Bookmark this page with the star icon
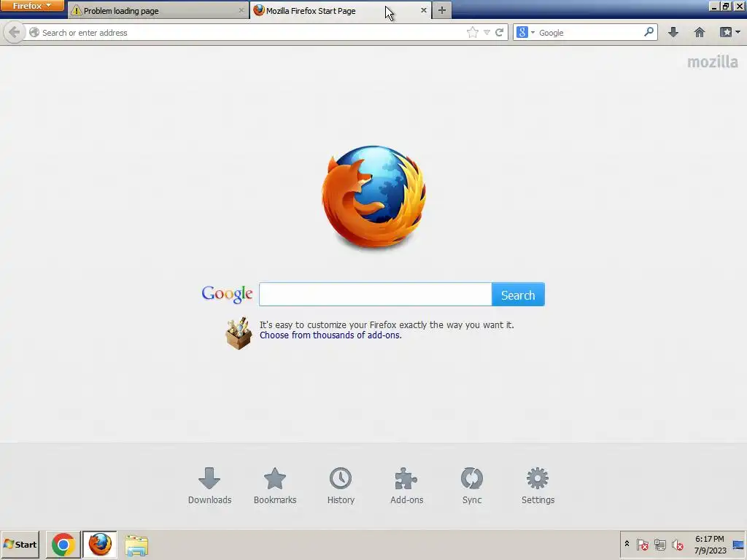Viewport: 747px width, 560px height. pyautogui.click(x=472, y=32)
